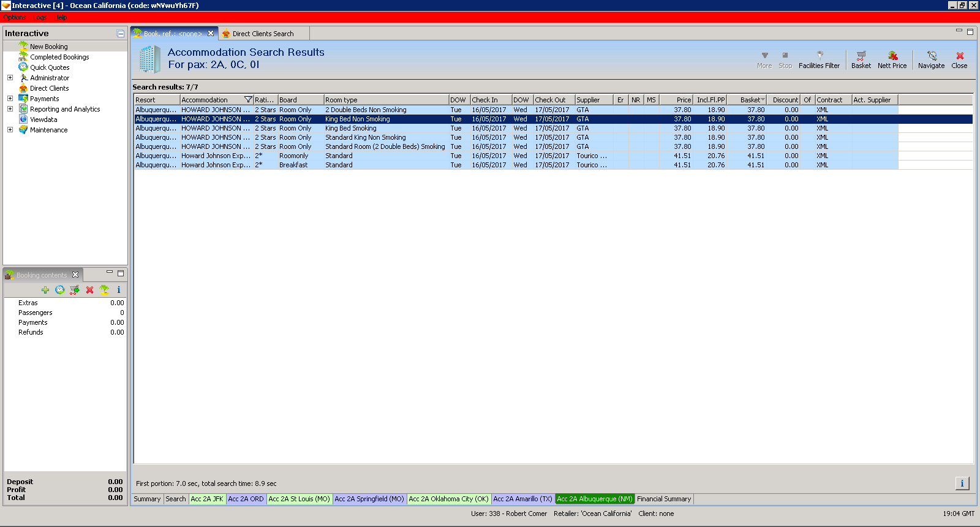Image resolution: width=980 pixels, height=527 pixels.
Task: Click the info button at bottom right of results
Action: coord(962,483)
